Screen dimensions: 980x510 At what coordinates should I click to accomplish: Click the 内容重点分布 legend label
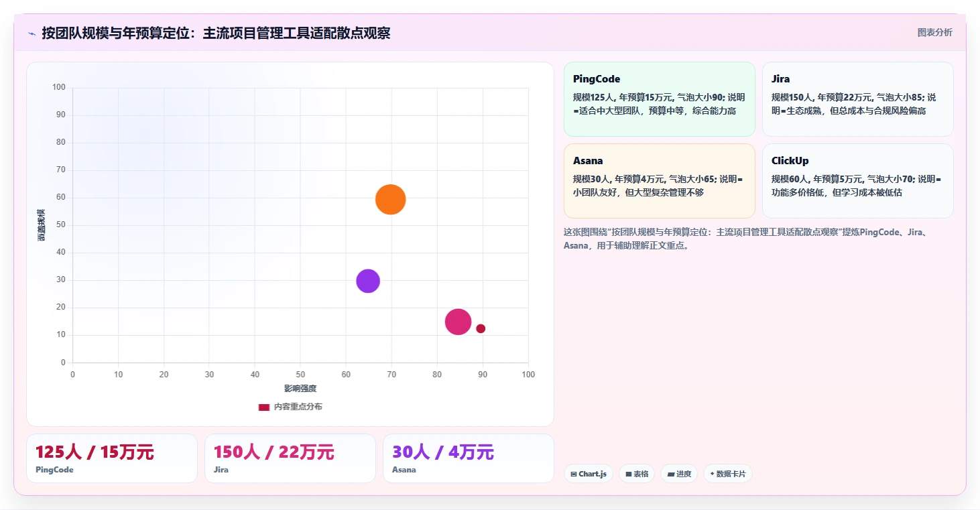pyautogui.click(x=298, y=407)
